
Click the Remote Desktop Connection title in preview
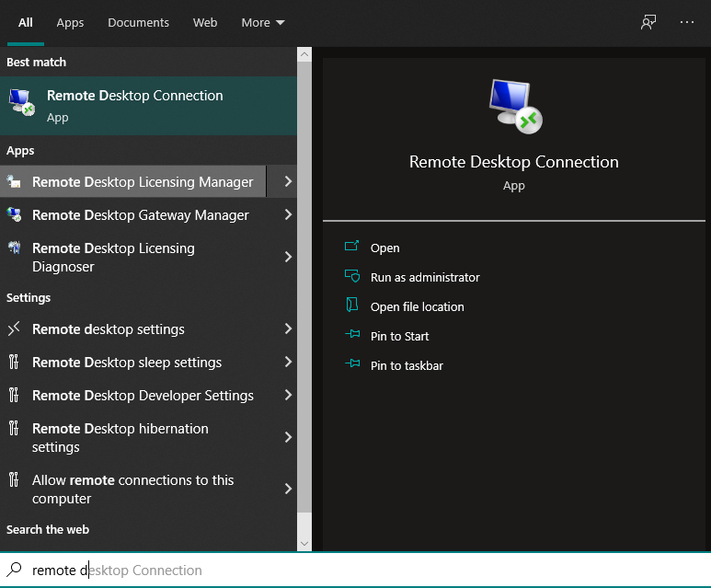pos(514,162)
